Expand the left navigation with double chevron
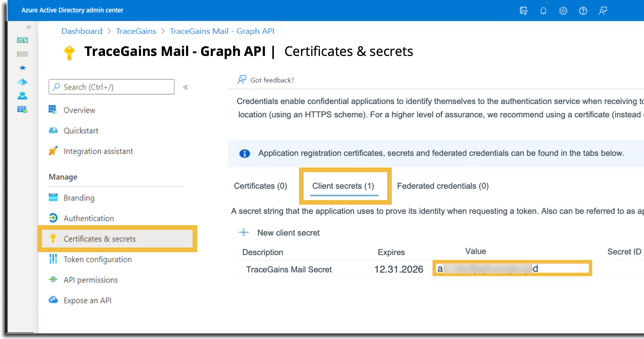 29,27
